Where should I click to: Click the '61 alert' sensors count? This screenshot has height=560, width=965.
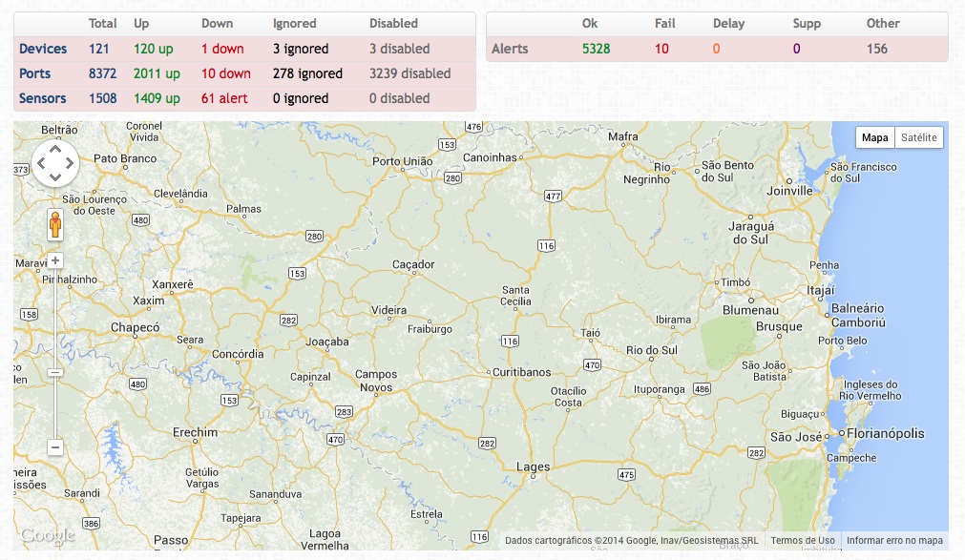[224, 98]
